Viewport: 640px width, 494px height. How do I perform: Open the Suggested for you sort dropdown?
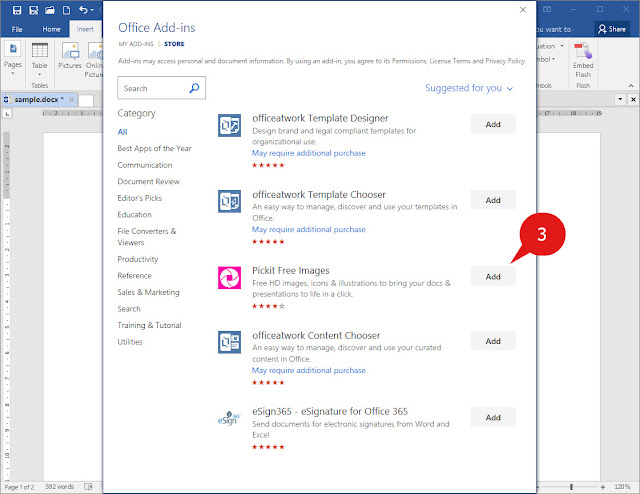coord(469,88)
